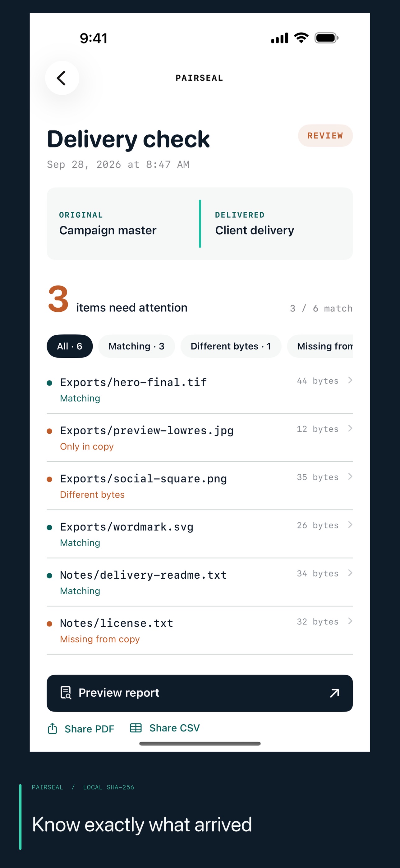Select Exports/social-square.png file name

click(x=143, y=479)
